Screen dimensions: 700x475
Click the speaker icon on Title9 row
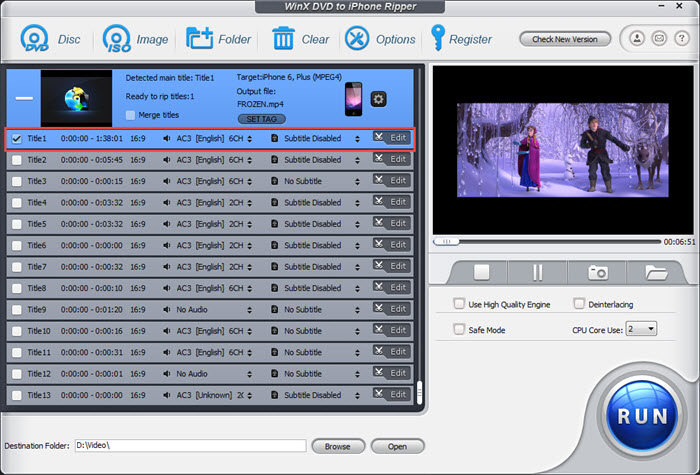(167, 310)
